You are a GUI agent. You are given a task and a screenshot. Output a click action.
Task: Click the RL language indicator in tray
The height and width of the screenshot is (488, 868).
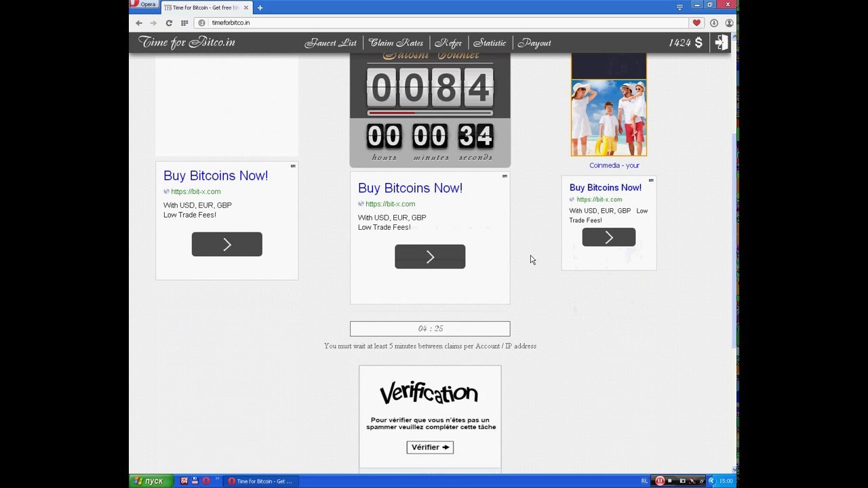pos(644,481)
